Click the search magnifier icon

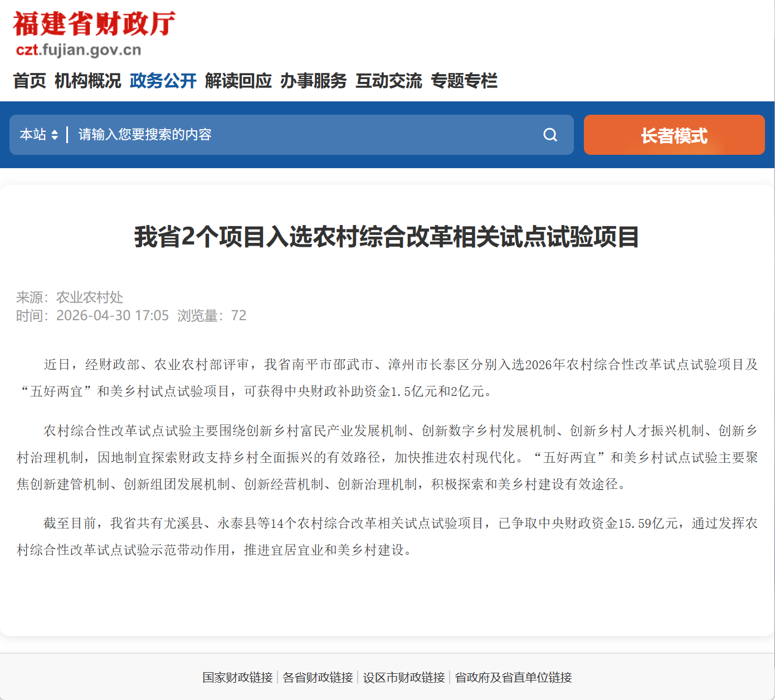[x=550, y=135]
